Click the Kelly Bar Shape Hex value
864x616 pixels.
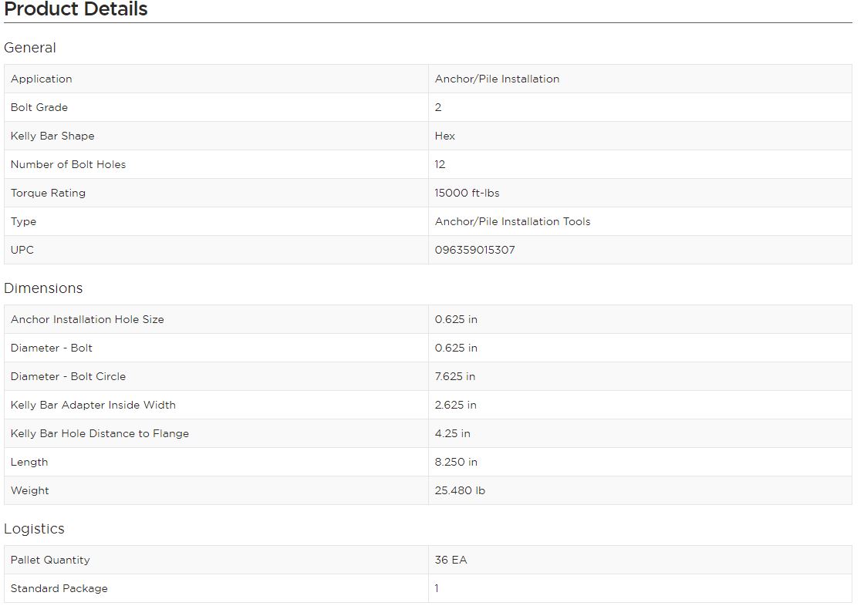point(444,136)
